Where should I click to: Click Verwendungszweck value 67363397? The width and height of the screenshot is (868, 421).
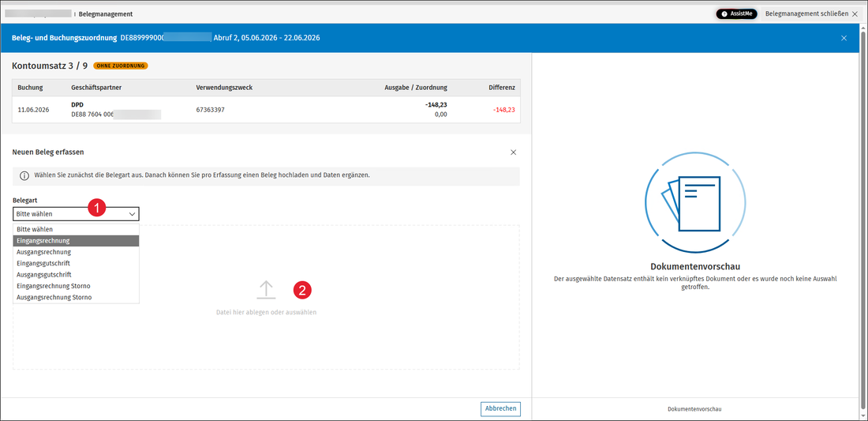pos(211,110)
